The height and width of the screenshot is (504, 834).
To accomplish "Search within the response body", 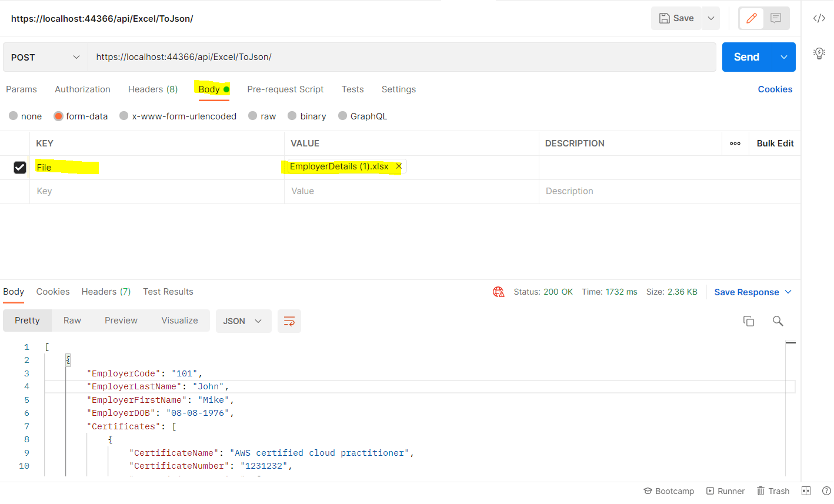I will click(778, 321).
